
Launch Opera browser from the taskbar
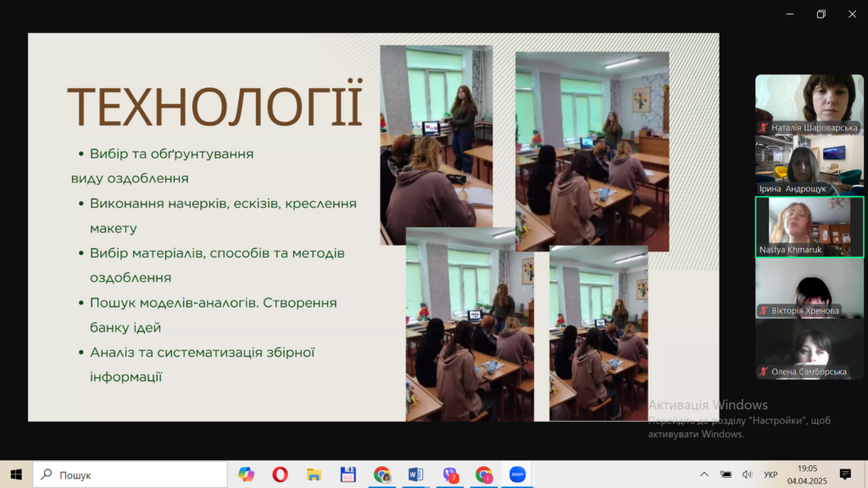click(x=280, y=474)
